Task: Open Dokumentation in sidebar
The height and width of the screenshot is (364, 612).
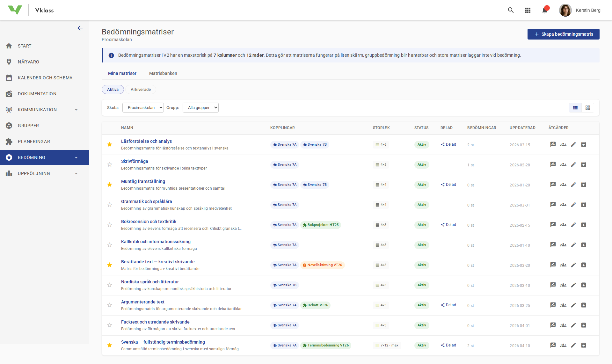Action: [x=44, y=94]
